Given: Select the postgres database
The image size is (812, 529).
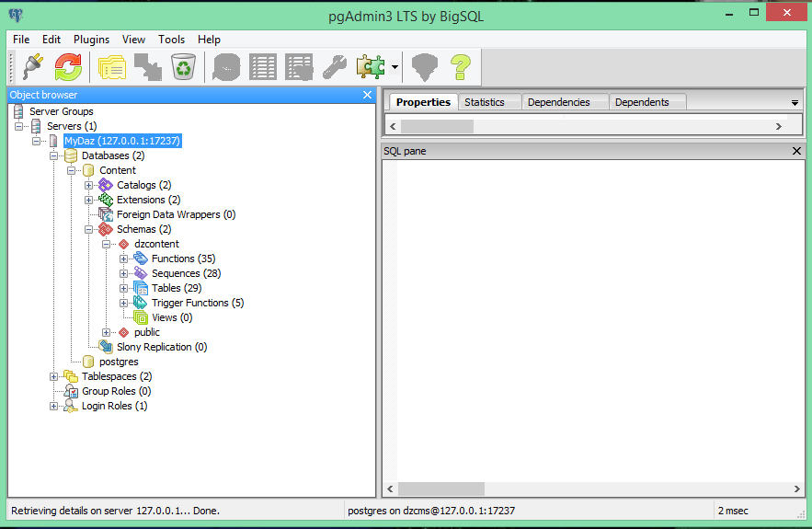Looking at the screenshot, I should [x=119, y=362].
